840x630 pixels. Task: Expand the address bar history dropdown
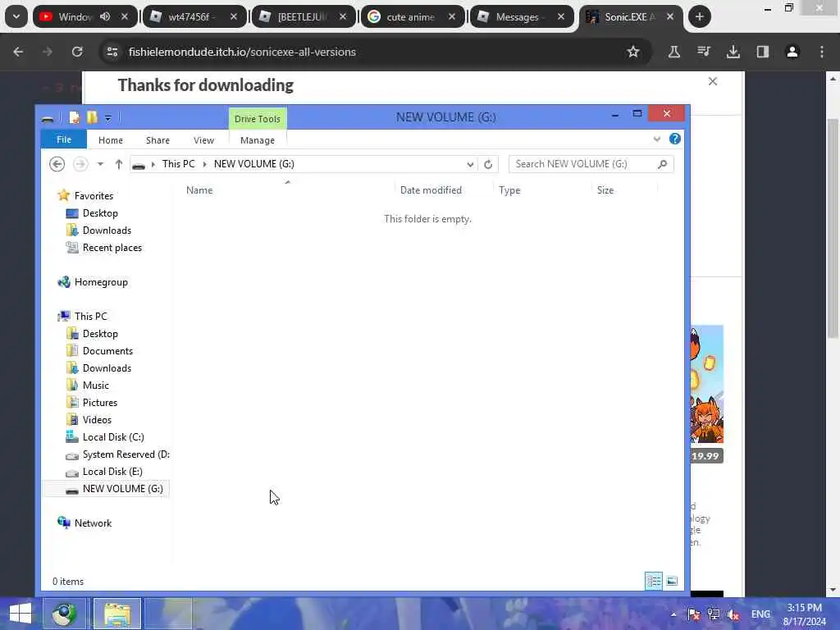[470, 164]
